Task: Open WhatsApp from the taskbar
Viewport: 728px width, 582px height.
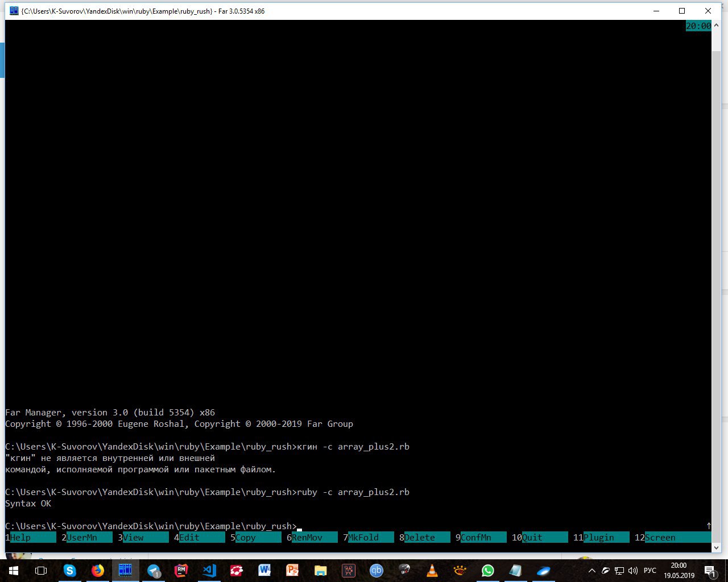Action: tap(488, 570)
